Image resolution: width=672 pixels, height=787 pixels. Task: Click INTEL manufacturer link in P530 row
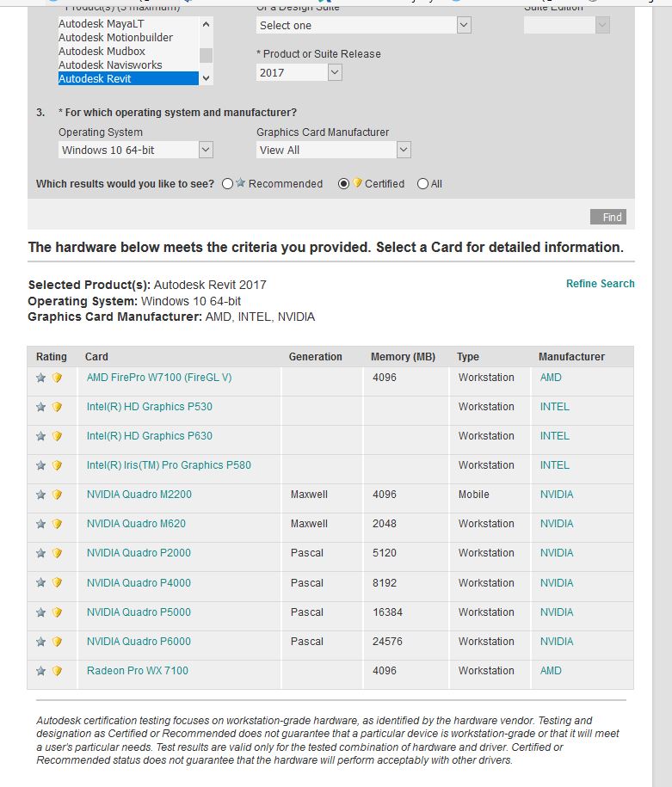point(555,407)
